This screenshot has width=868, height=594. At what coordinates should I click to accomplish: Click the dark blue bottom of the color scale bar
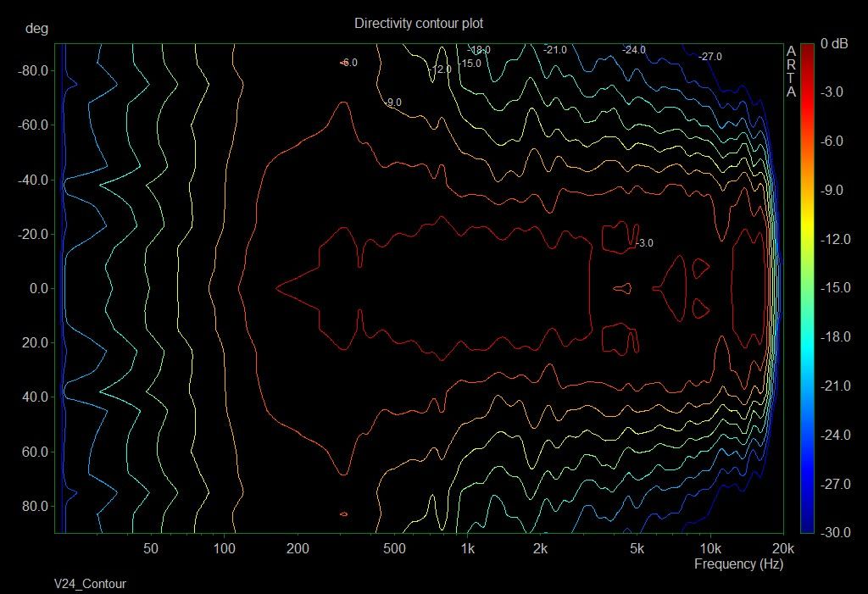pyautogui.click(x=807, y=525)
